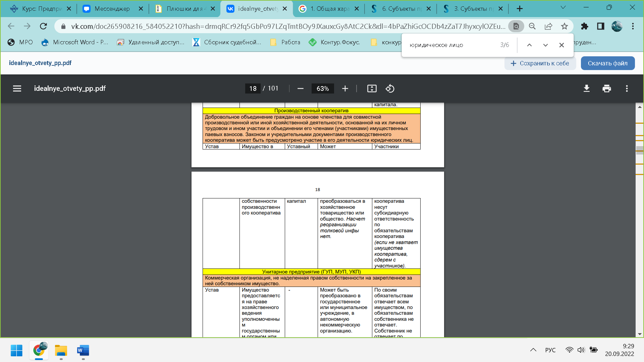
Task: Open Удаленный доступ bookmark
Action: click(151, 42)
